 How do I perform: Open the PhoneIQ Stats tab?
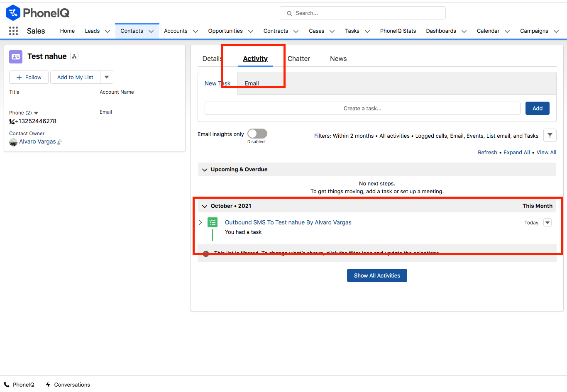click(398, 31)
